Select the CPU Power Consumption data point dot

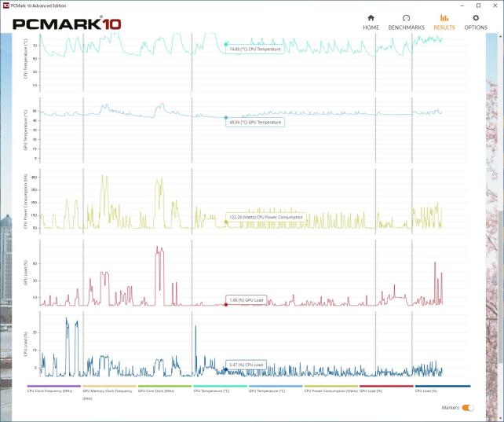[x=226, y=222]
